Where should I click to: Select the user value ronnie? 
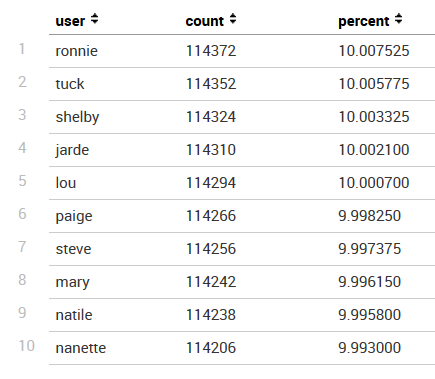point(77,51)
